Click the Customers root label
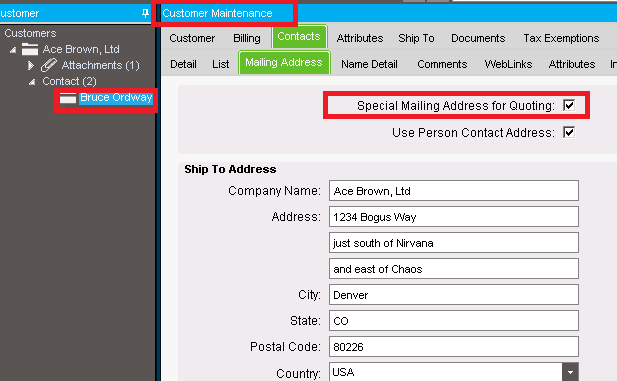The width and height of the screenshot is (617, 381). click(30, 33)
